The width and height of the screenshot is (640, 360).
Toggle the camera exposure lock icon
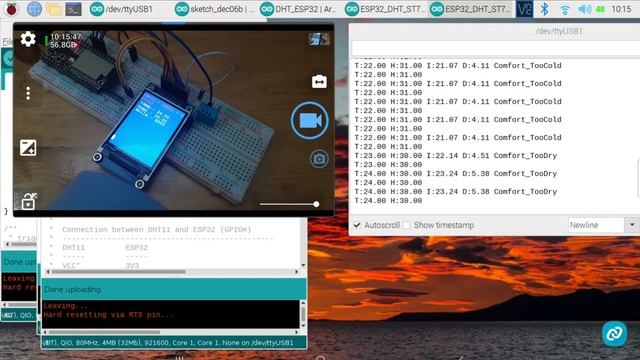(29, 201)
